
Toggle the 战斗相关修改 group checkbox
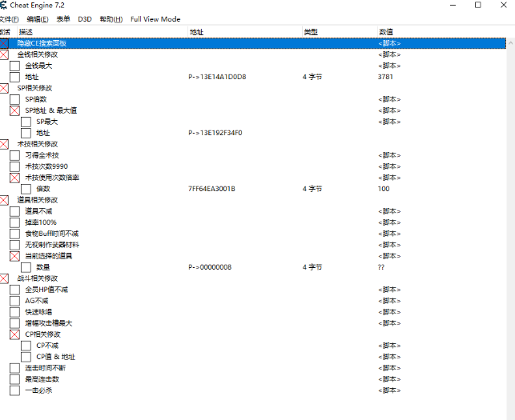point(4,278)
